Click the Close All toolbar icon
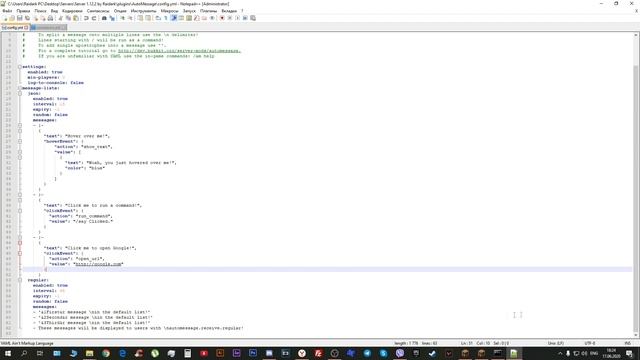The image size is (640, 360). (43, 18)
